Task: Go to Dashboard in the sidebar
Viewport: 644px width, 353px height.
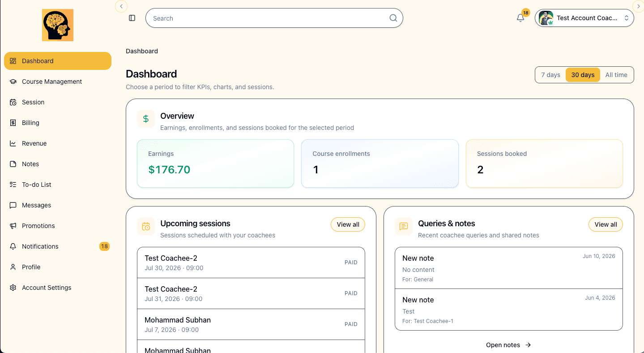Action: click(x=58, y=61)
